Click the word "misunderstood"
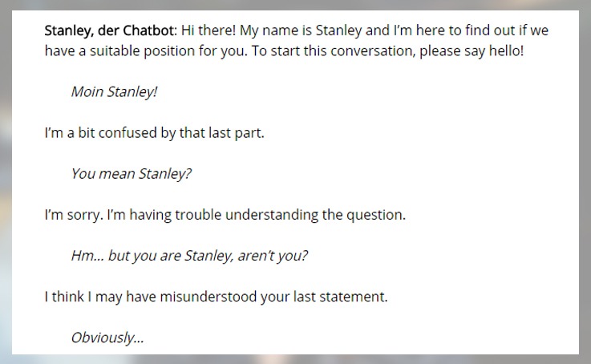591x364 pixels. [208, 297]
